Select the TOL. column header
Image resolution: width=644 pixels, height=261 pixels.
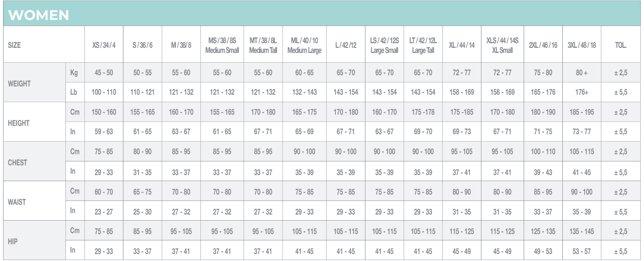(x=620, y=45)
